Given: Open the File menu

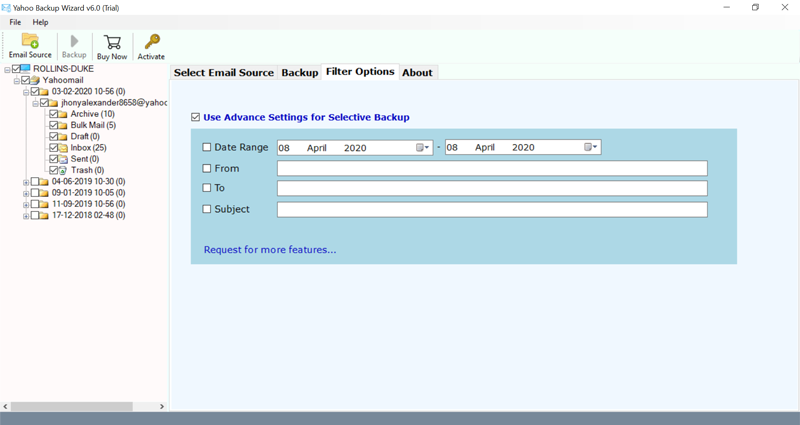Looking at the screenshot, I should (15, 22).
